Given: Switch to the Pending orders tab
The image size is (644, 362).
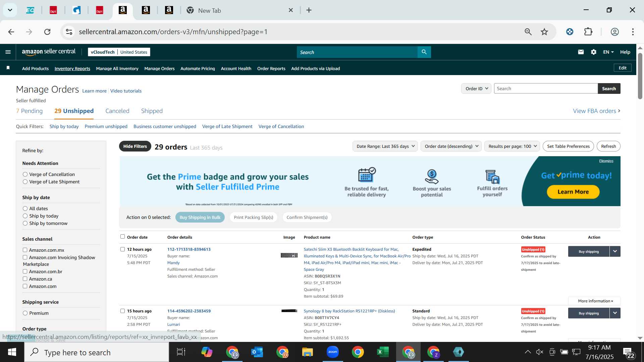Looking at the screenshot, I should pyautogui.click(x=29, y=111).
